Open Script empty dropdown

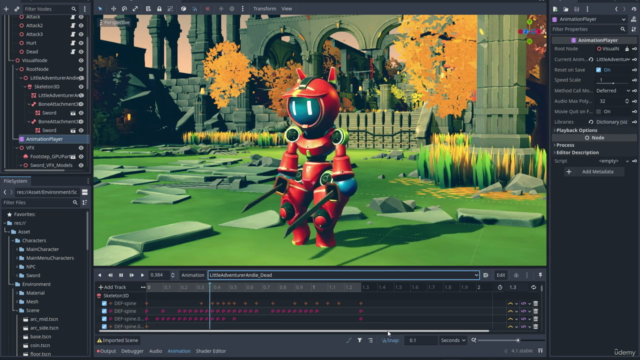pyautogui.click(x=613, y=161)
